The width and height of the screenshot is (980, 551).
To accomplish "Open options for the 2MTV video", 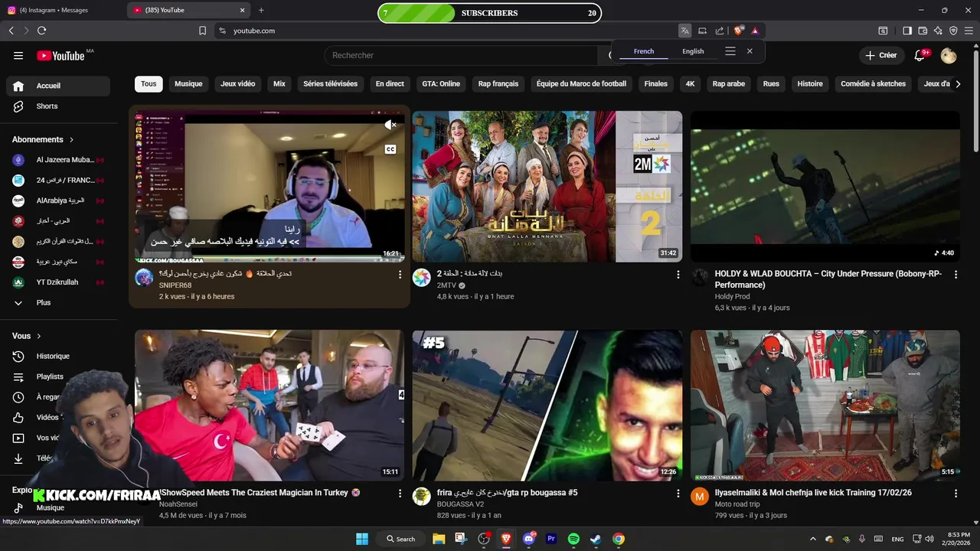I will click(678, 274).
